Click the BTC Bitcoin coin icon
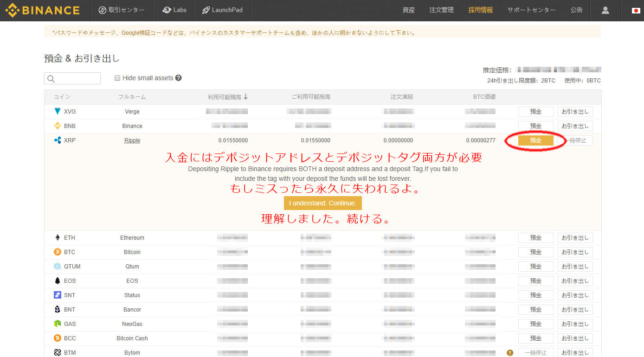 [x=58, y=252]
